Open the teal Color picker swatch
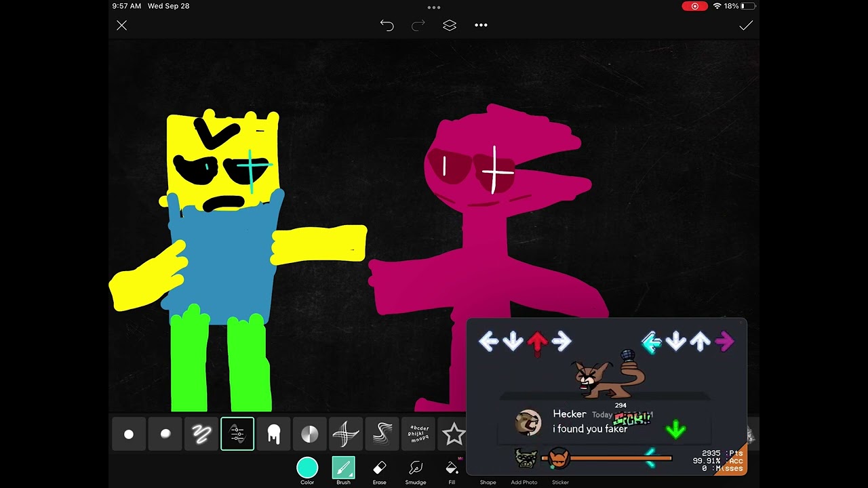The width and height of the screenshot is (868, 488). 307,468
